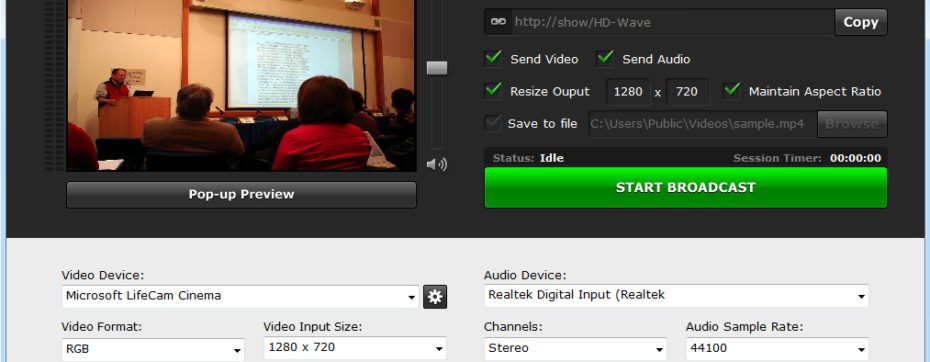The width and height of the screenshot is (930, 362).
Task: Click the Status Idle text
Action: coord(528,158)
